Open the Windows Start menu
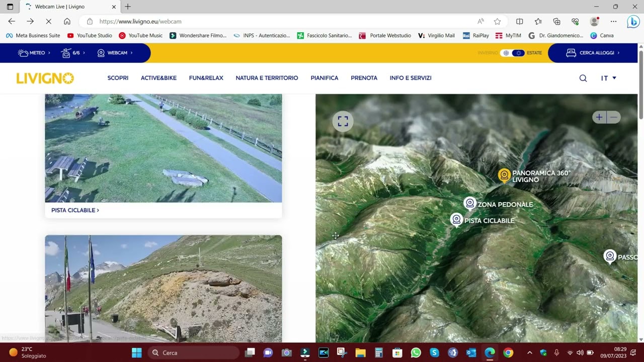The image size is (644, 362). (136, 352)
